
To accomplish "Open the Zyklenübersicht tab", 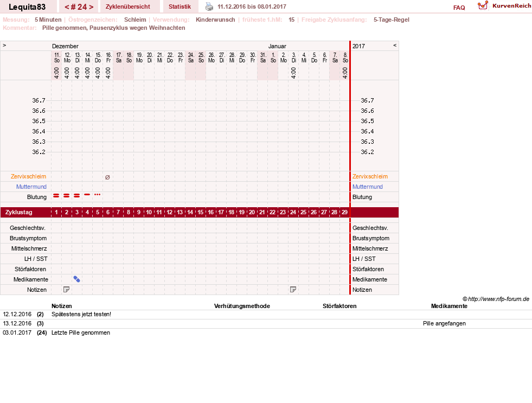I will pyautogui.click(x=127, y=7).
